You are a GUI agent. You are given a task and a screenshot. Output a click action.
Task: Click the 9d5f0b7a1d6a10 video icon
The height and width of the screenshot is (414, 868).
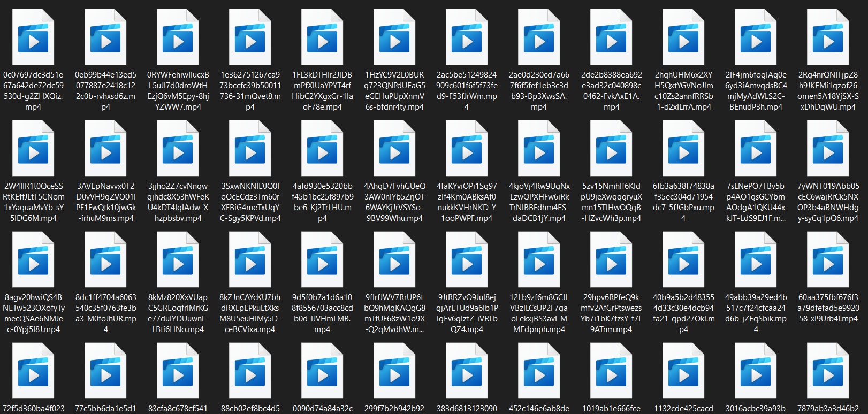[x=322, y=260]
